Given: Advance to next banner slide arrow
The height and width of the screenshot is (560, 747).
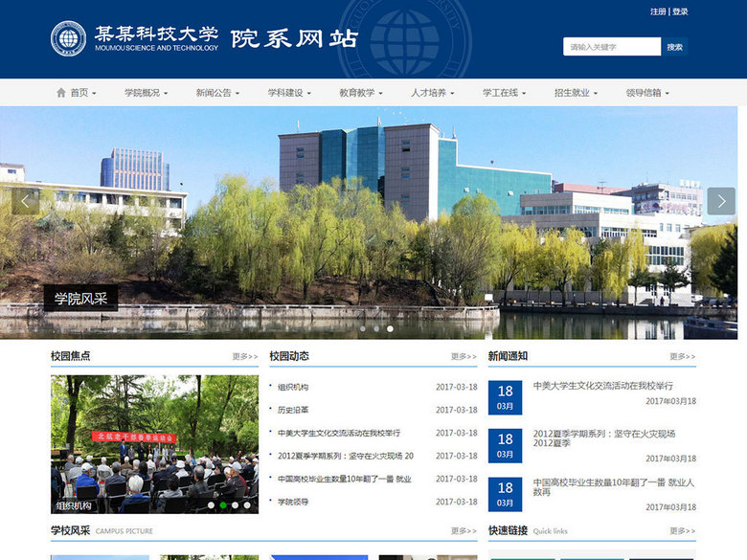Looking at the screenshot, I should pos(721,201).
